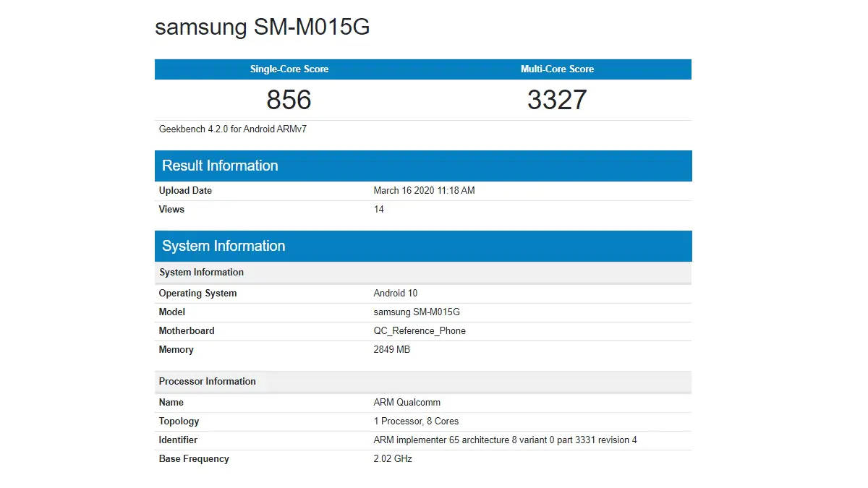Click the Processor Information subheader

tap(423, 382)
